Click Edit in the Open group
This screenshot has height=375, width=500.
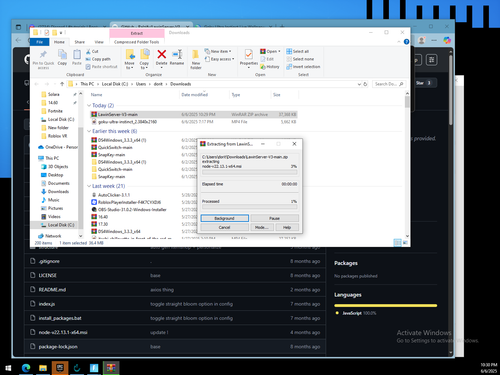(x=267, y=59)
